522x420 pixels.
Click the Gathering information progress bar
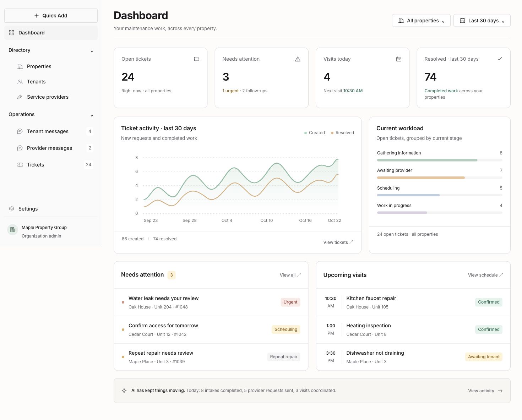click(x=440, y=160)
